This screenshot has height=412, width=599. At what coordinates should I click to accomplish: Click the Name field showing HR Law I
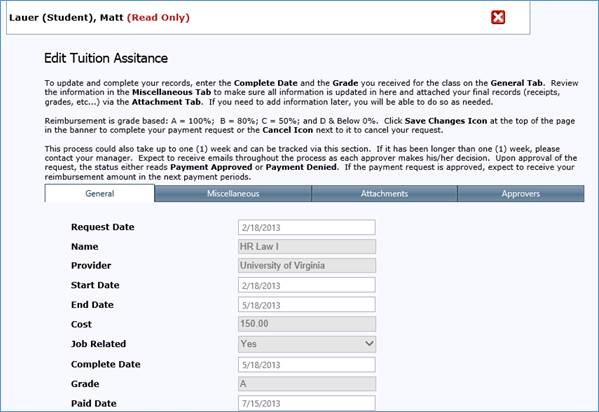(x=307, y=247)
